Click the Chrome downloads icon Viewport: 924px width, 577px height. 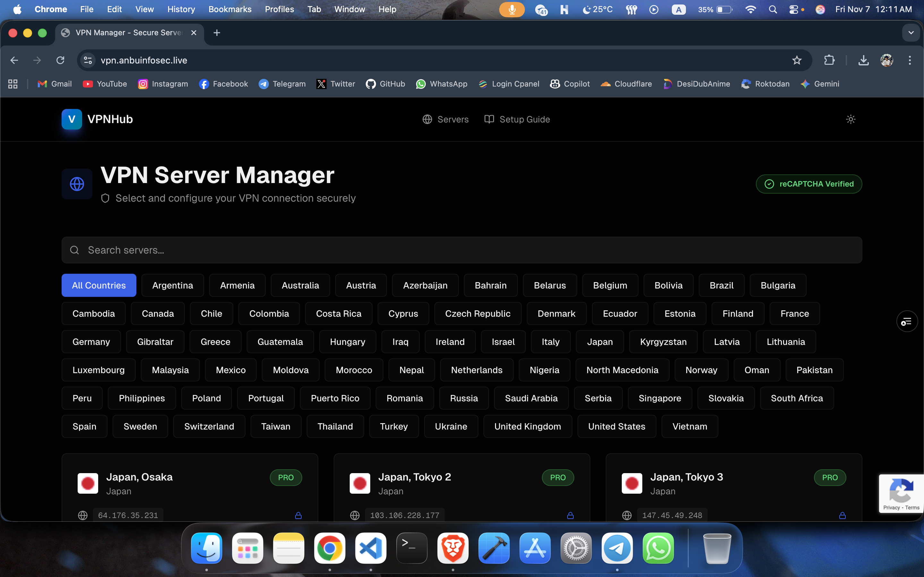pos(864,60)
